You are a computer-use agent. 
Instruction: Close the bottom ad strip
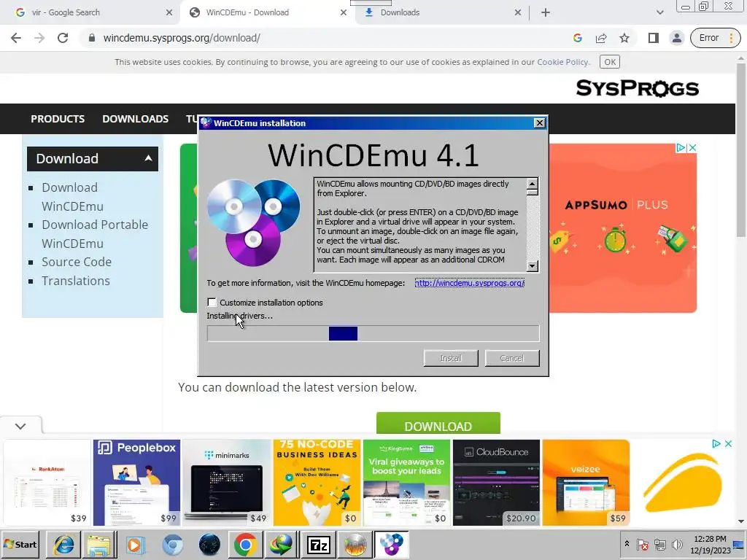tap(728, 444)
